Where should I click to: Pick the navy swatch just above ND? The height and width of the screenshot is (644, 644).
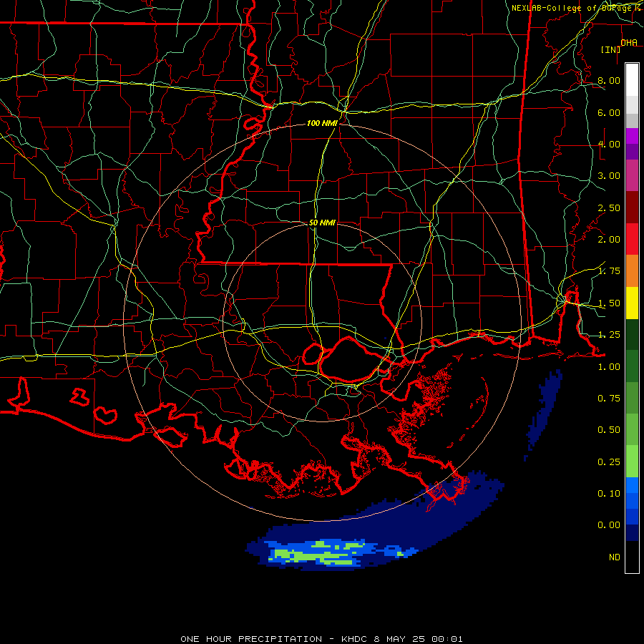[632, 533]
